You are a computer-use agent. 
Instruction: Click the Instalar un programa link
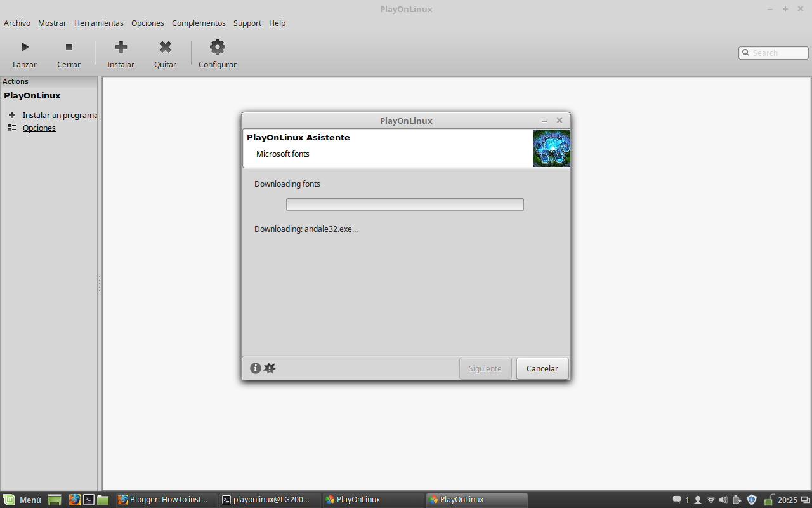(60, 115)
